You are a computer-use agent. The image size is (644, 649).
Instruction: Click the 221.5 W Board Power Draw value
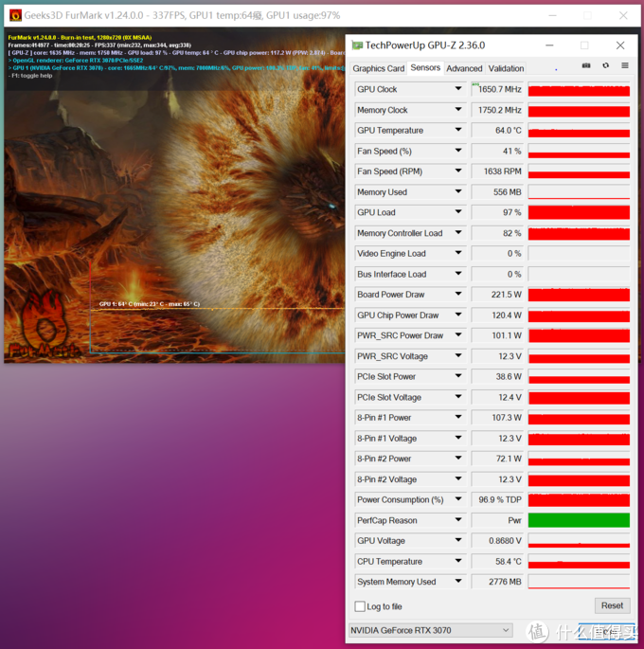pos(497,295)
